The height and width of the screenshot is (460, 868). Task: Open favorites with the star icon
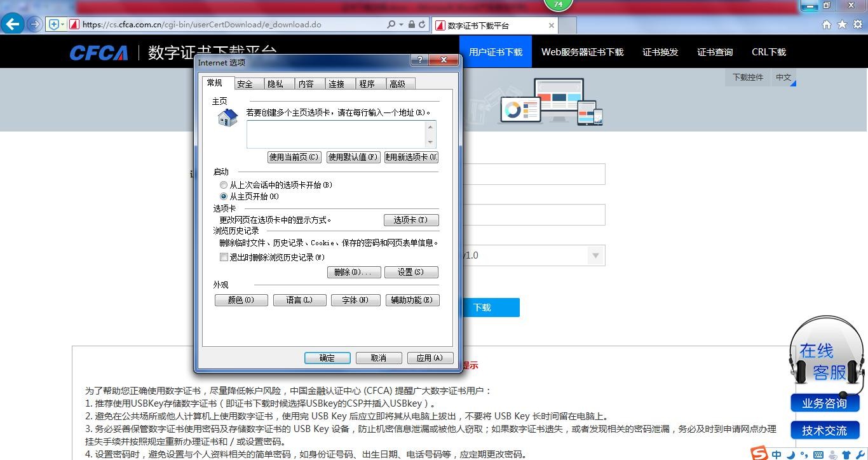click(x=842, y=25)
